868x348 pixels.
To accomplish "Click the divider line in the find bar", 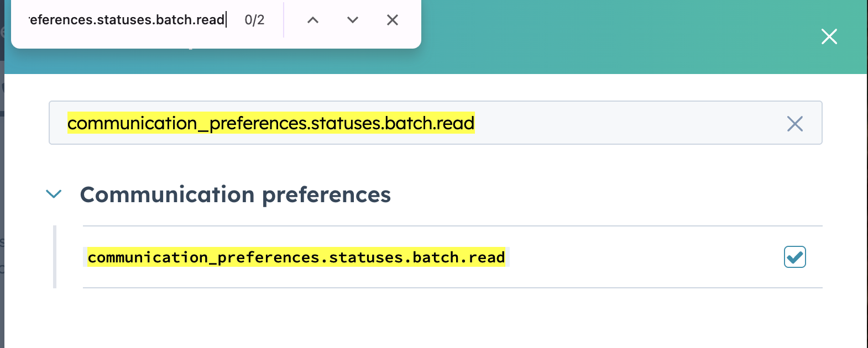I will [284, 20].
